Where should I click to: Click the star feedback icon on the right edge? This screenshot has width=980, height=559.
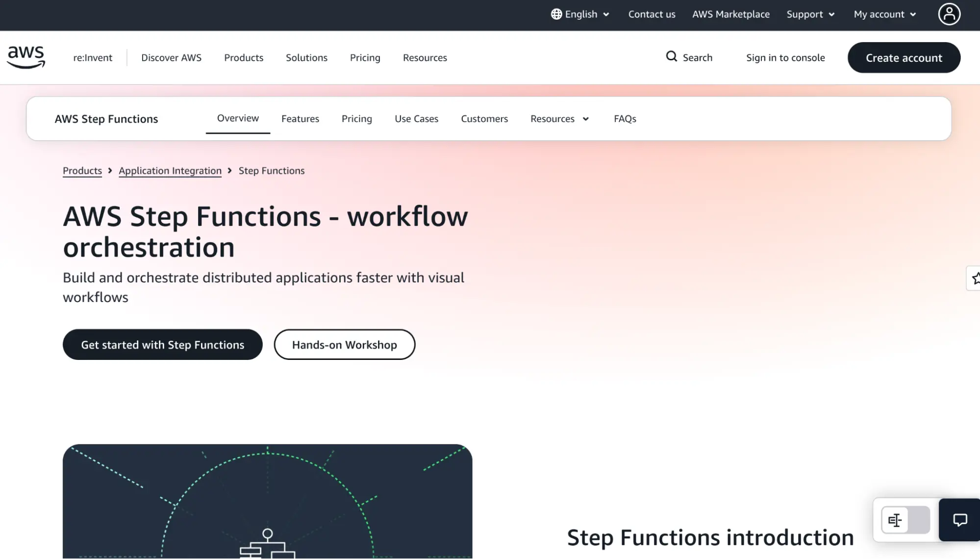click(975, 278)
